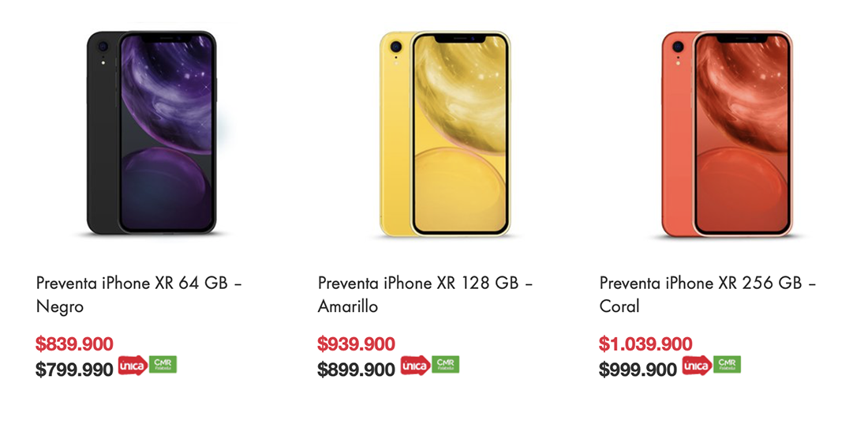Click the Unica badge under the Amarillo phone
Viewport: 868px width, 439px height.
point(415,366)
